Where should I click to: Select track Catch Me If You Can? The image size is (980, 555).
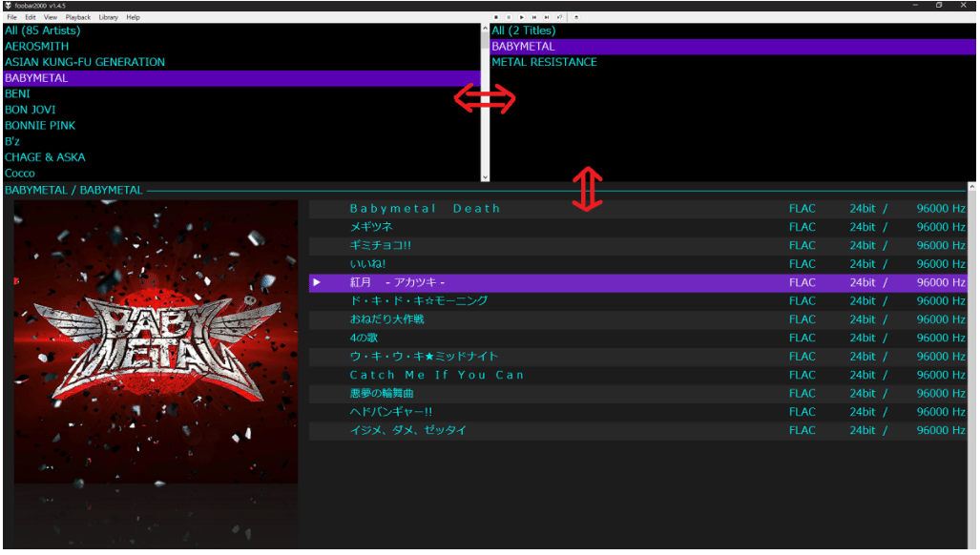pyautogui.click(x=638, y=375)
